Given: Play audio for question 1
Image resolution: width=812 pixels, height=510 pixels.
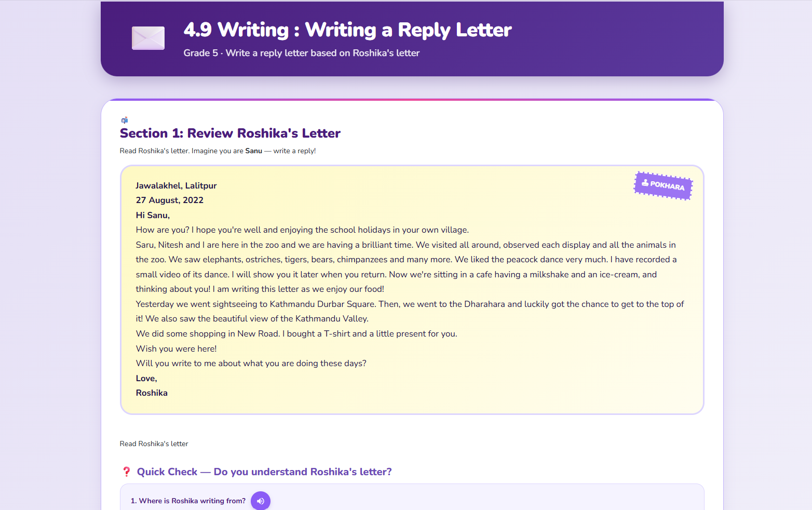Looking at the screenshot, I should coord(261,501).
